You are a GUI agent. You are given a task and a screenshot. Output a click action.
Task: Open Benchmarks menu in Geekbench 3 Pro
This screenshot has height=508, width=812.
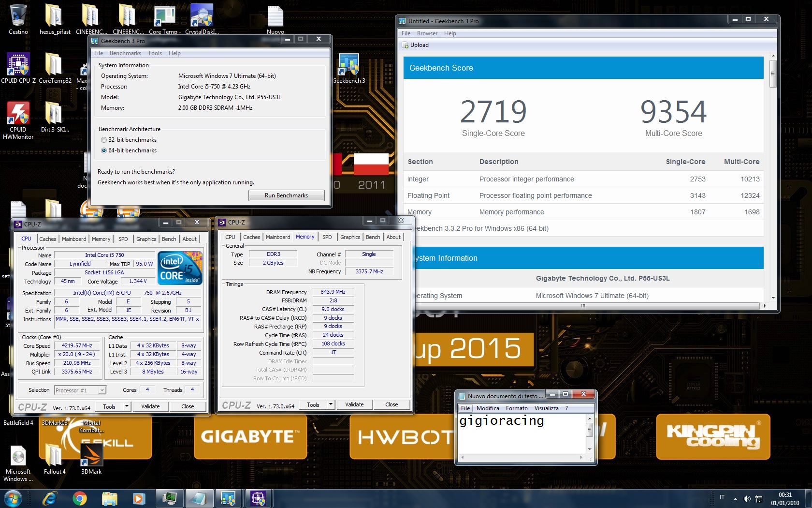click(125, 53)
